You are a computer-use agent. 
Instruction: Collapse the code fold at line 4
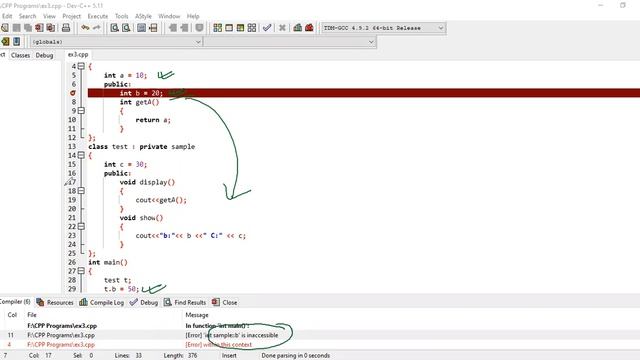click(81, 66)
